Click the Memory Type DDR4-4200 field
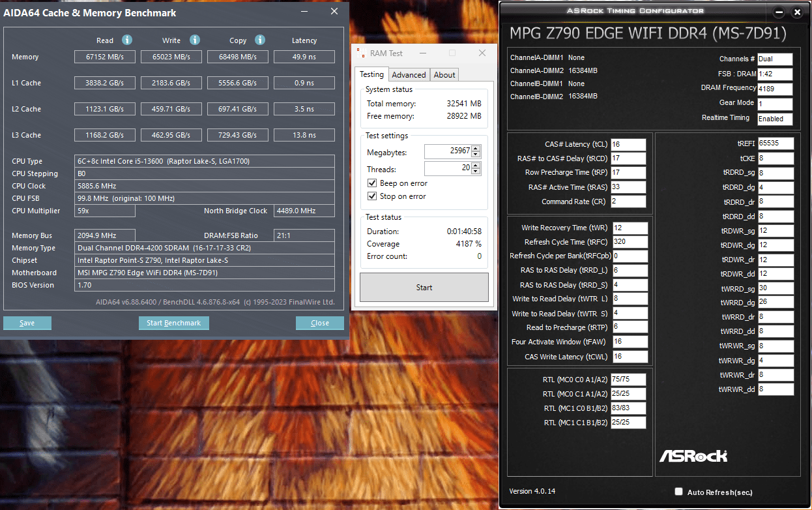The height and width of the screenshot is (510, 812). [x=205, y=248]
